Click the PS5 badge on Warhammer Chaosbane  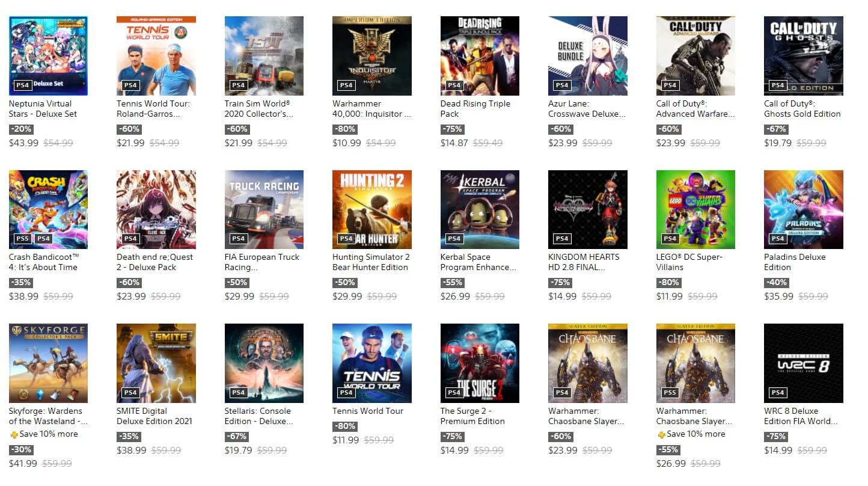click(670, 393)
